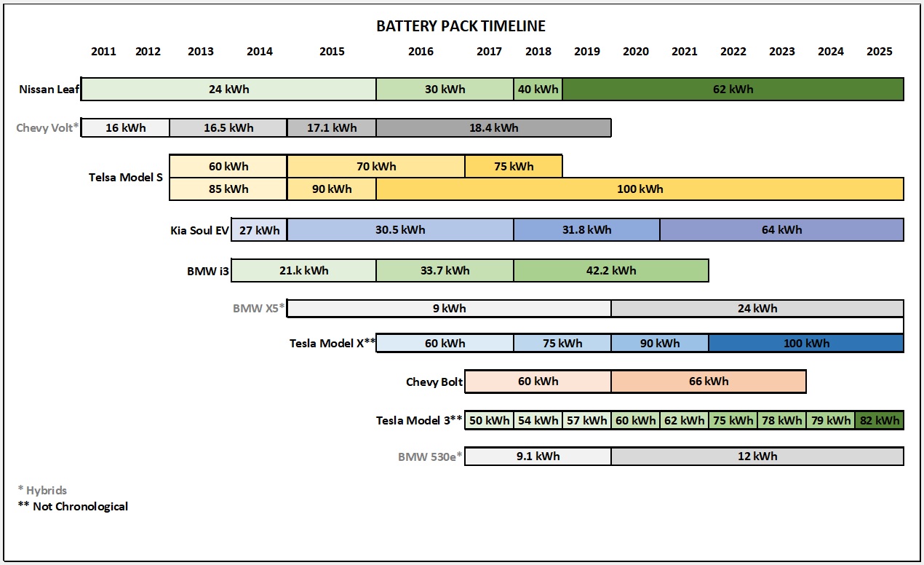Viewport: 924px width, 565px height.
Task: Select the Model S 60 kWh segment
Action: (x=228, y=166)
